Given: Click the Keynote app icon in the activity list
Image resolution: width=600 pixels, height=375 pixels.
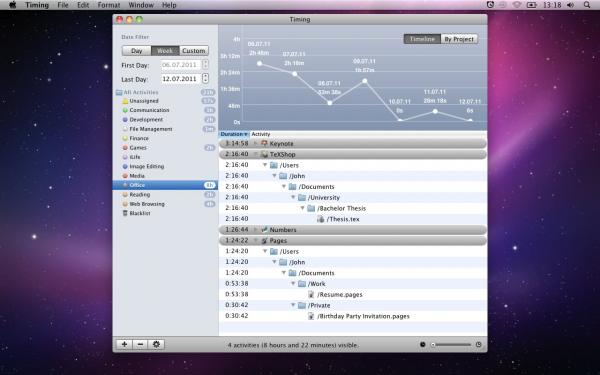Looking at the screenshot, I should pos(264,143).
